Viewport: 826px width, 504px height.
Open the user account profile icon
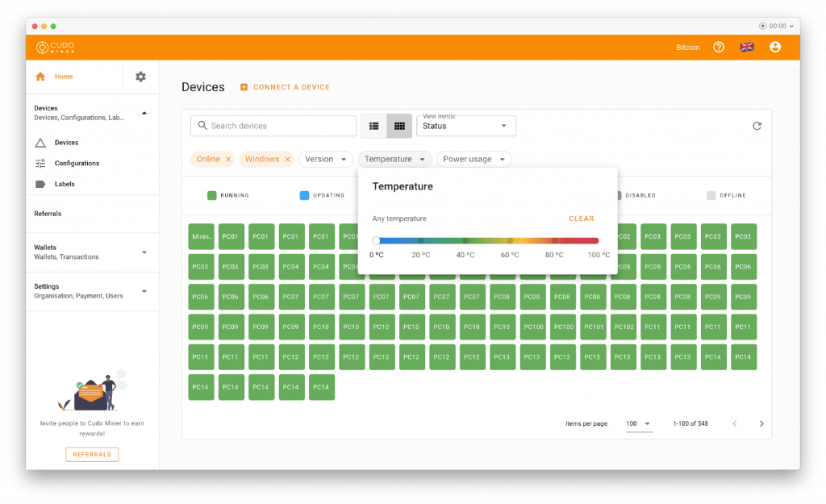pos(775,48)
